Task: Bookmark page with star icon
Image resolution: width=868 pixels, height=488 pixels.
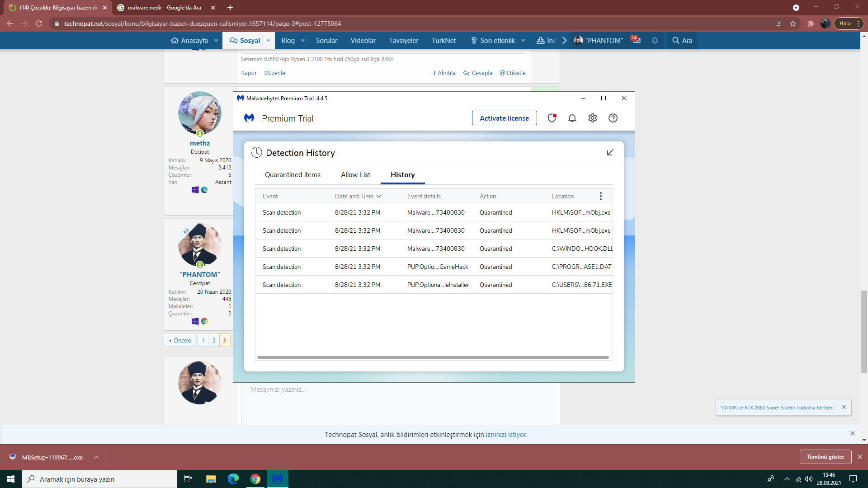Action: 793,23
